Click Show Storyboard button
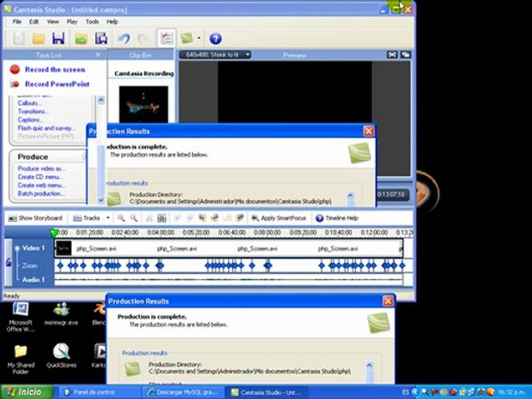The height and width of the screenshot is (399, 532). coord(35,218)
